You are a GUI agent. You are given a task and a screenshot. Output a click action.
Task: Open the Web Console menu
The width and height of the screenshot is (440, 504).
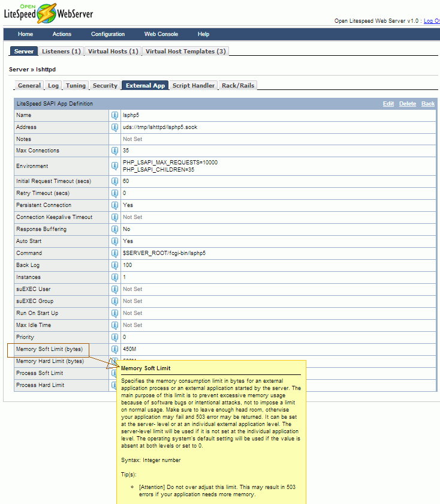coord(161,34)
